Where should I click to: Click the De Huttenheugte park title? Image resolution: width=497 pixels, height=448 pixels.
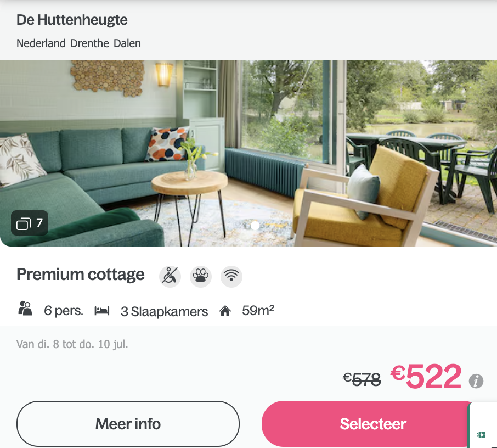[72, 20]
